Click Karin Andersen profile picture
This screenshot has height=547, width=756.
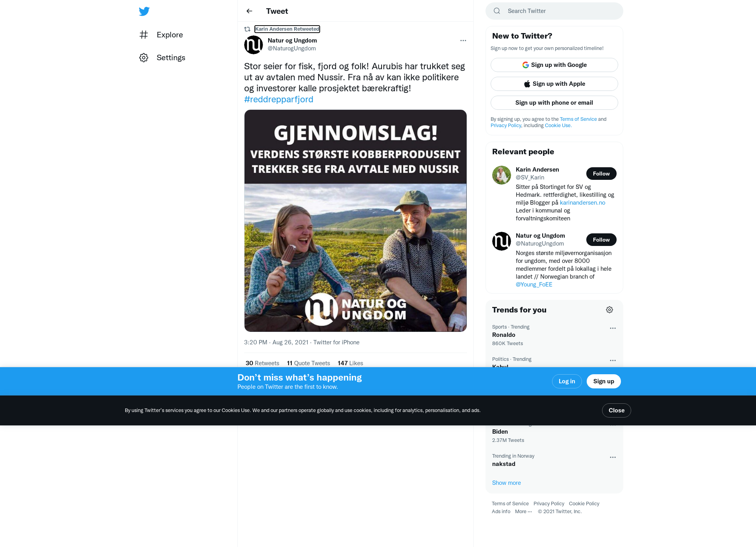(502, 175)
